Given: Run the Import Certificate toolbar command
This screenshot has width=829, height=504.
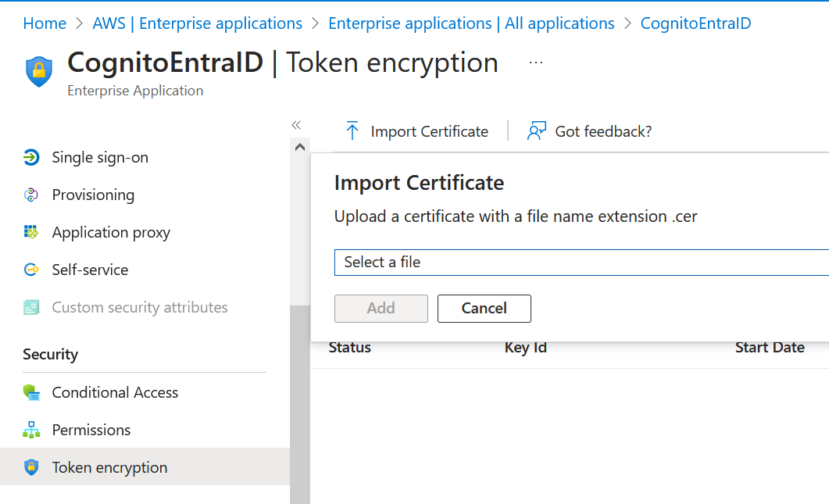Looking at the screenshot, I should coord(416,130).
